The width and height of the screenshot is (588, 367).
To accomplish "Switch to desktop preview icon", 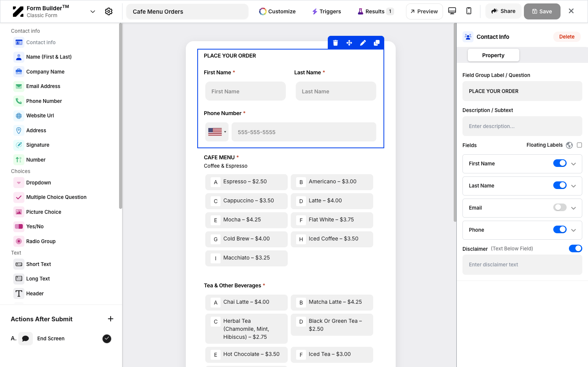I will coord(452,11).
